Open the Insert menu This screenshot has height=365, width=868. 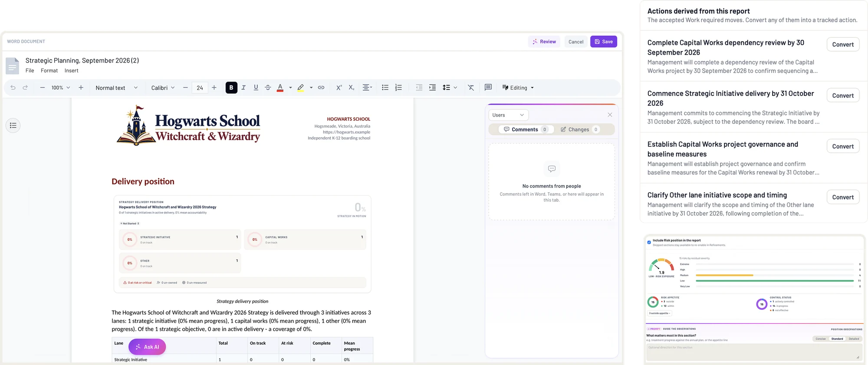pyautogui.click(x=72, y=71)
